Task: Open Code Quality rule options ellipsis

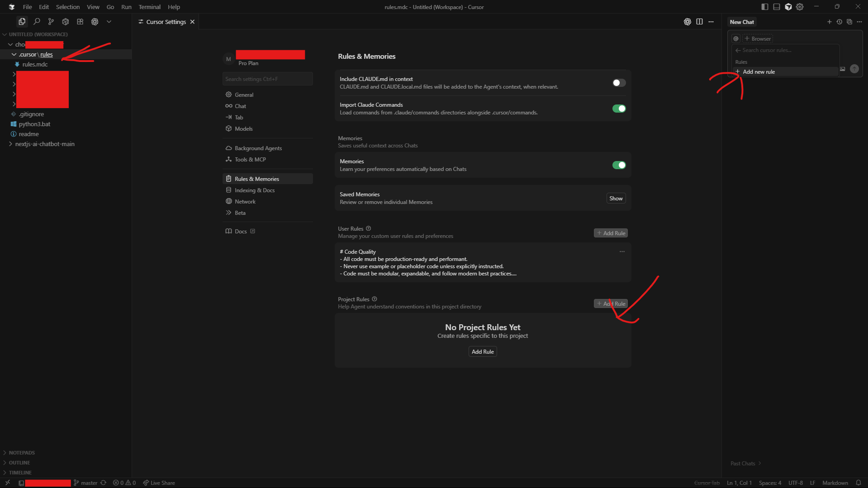Action: (x=622, y=251)
